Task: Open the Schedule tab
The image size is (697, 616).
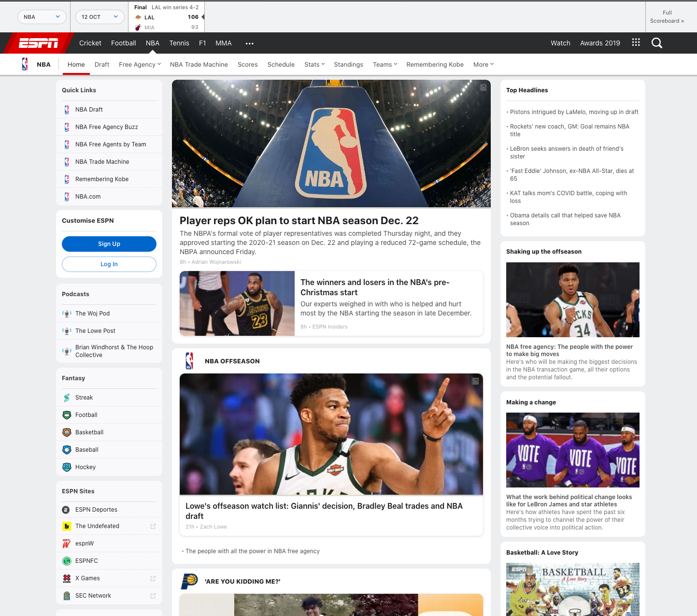Action: point(281,65)
